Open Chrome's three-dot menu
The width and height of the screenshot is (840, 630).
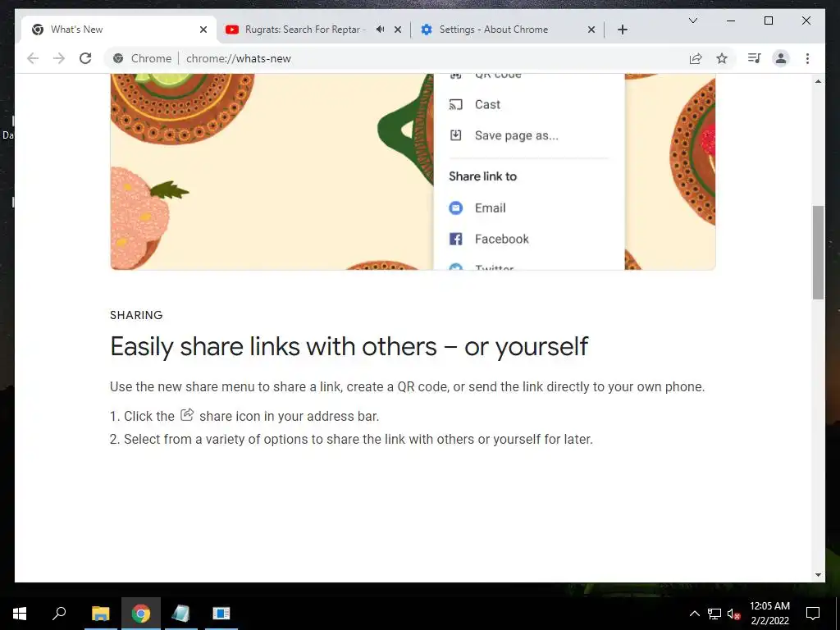coord(807,58)
